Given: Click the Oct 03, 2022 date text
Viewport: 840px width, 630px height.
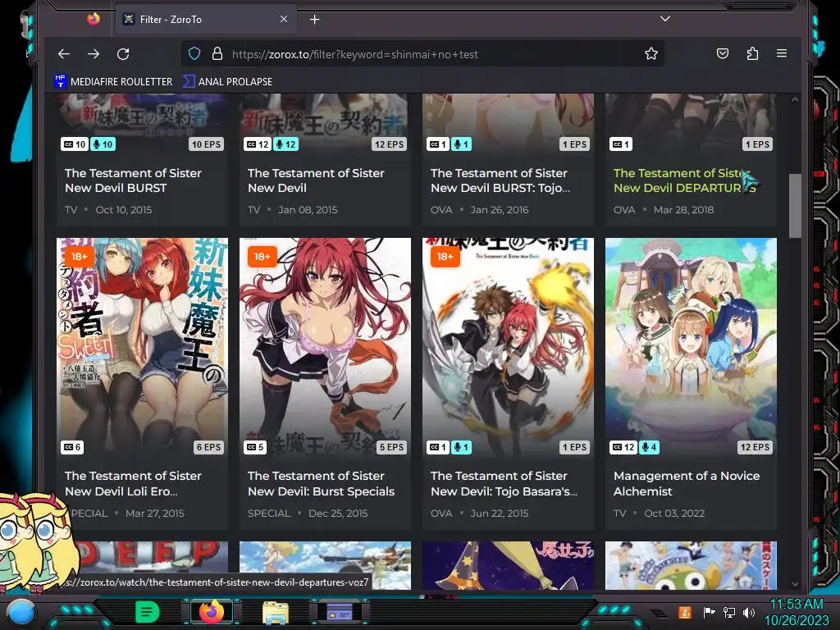Looking at the screenshot, I should (674, 514).
